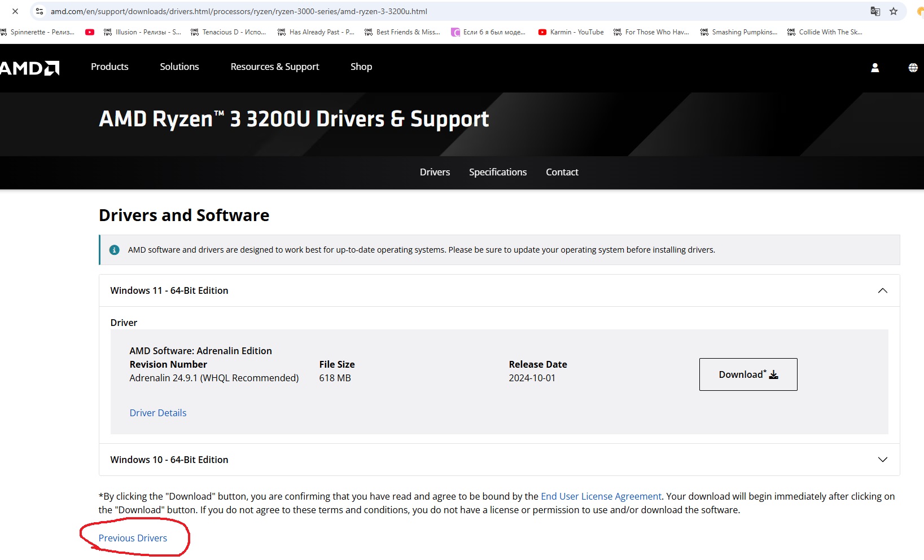The width and height of the screenshot is (924, 560).
Task: Stop loading with the X button
Action: [x=15, y=11]
